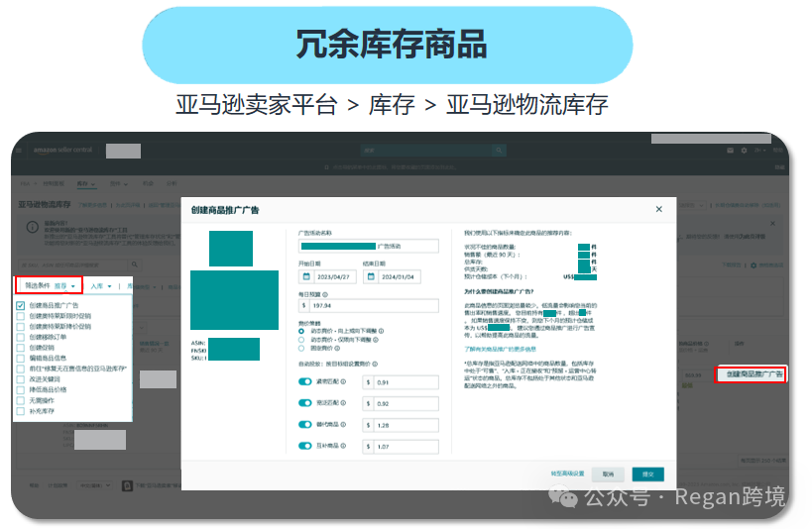Screen dimensions: 812x529
Task: Toggle the 宽泛匹配 switch
Action: click(x=305, y=403)
